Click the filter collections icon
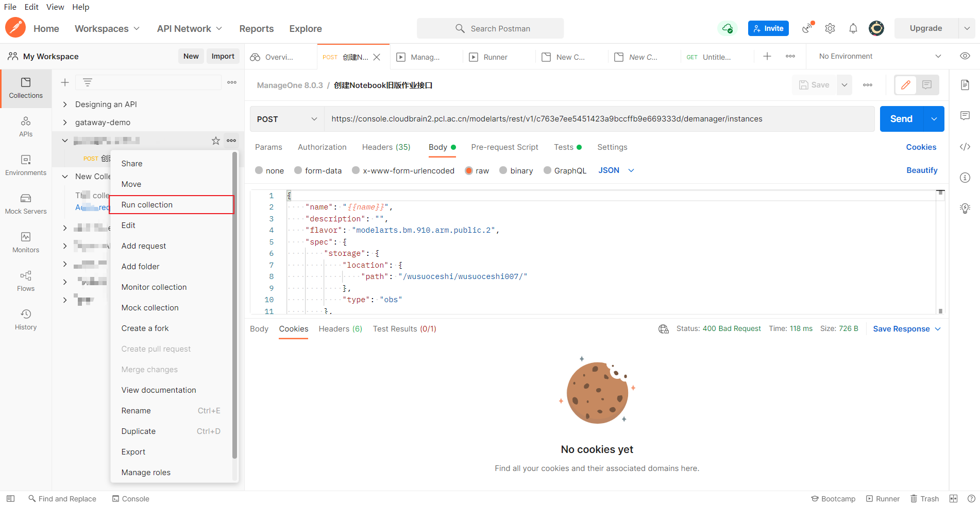Screen dimensions: 980x506 88,82
